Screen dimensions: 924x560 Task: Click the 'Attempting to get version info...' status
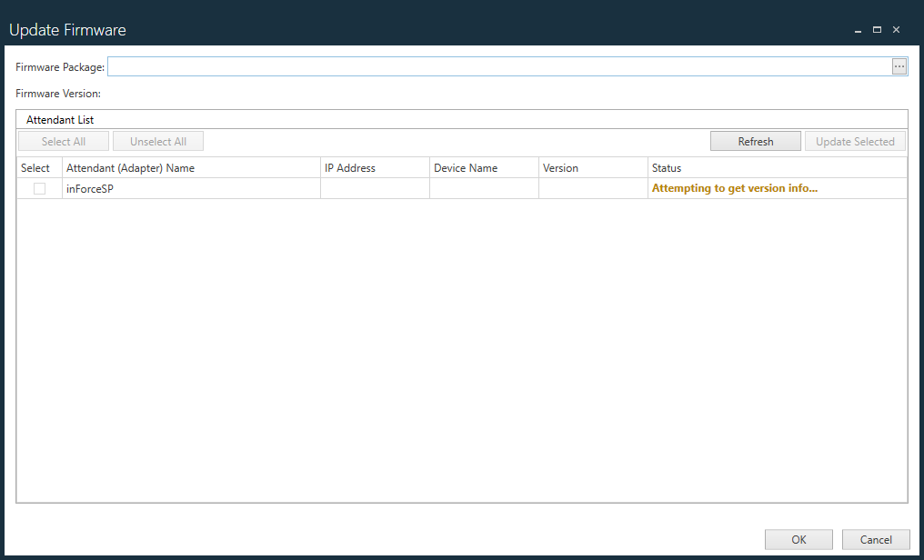(734, 189)
